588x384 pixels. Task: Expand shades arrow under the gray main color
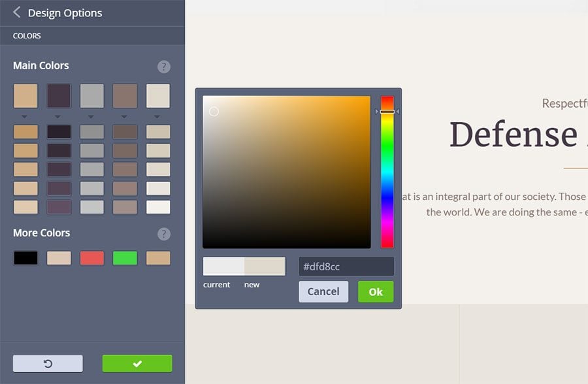(91, 117)
